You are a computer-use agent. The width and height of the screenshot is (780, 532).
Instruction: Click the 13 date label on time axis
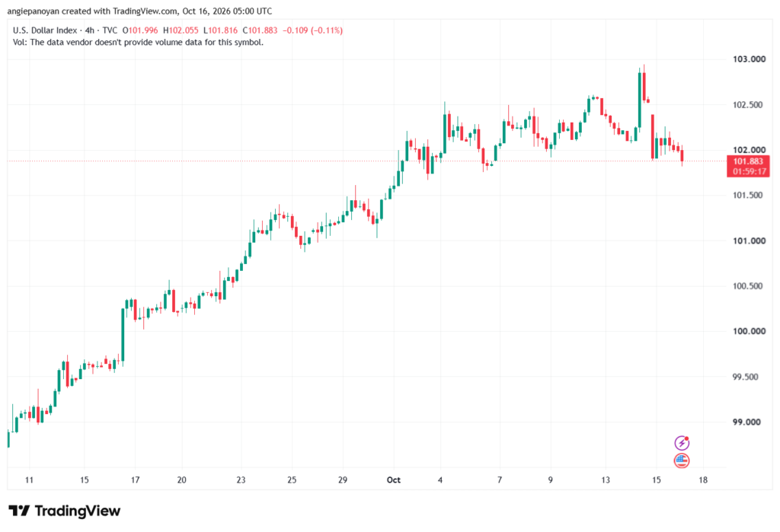point(606,479)
